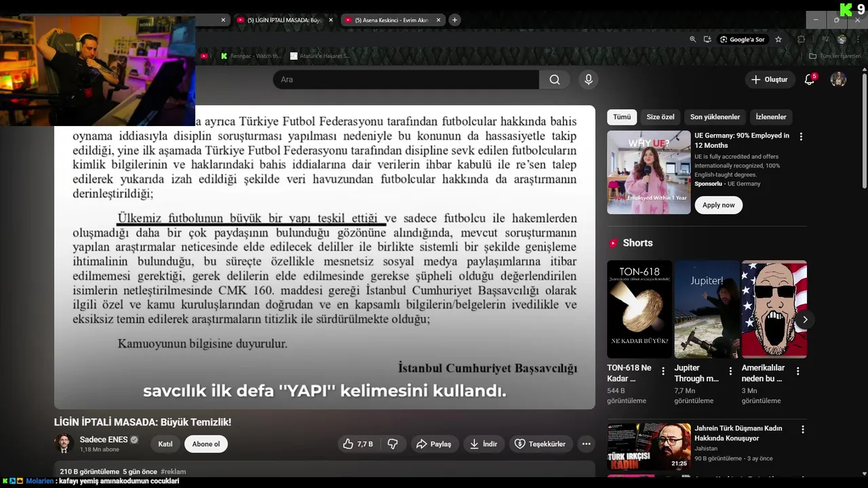This screenshot has height=488, width=868.
Task: Click the video player area to pause
Action: click(x=324, y=258)
